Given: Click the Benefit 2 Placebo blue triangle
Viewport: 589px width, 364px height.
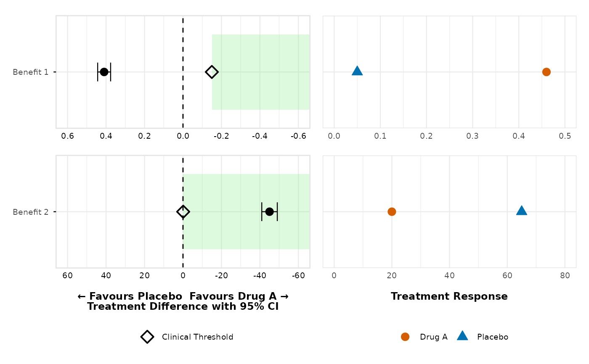Looking at the screenshot, I should point(522,211).
